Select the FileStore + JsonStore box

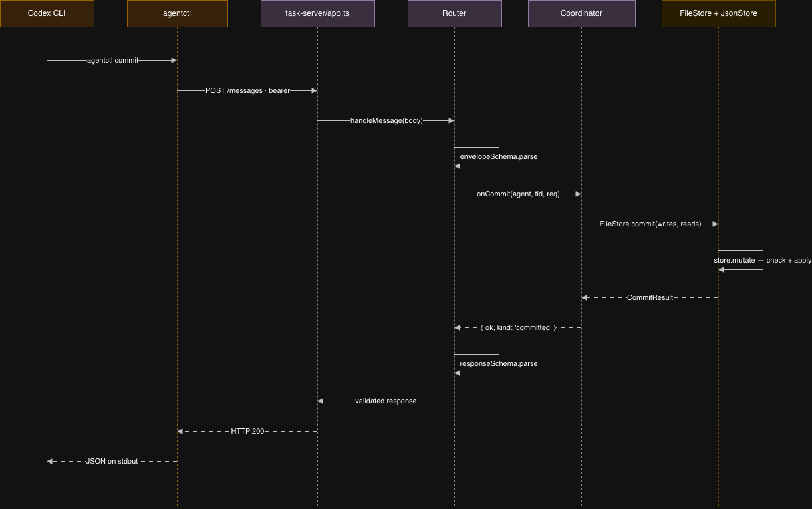[718, 13]
